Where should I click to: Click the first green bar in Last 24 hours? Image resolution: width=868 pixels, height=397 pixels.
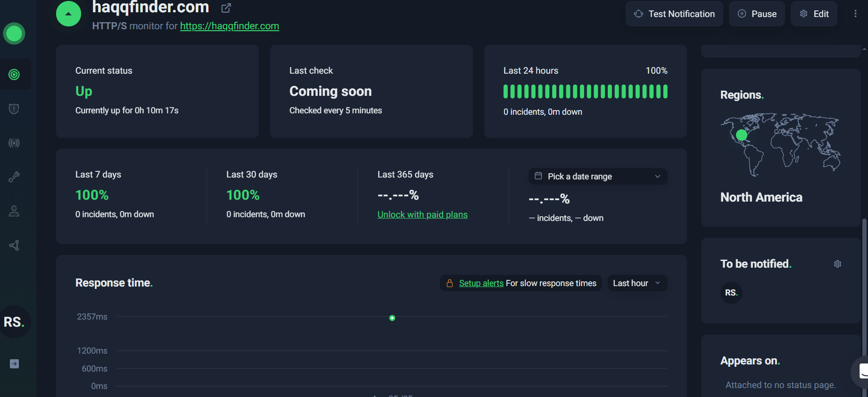506,92
